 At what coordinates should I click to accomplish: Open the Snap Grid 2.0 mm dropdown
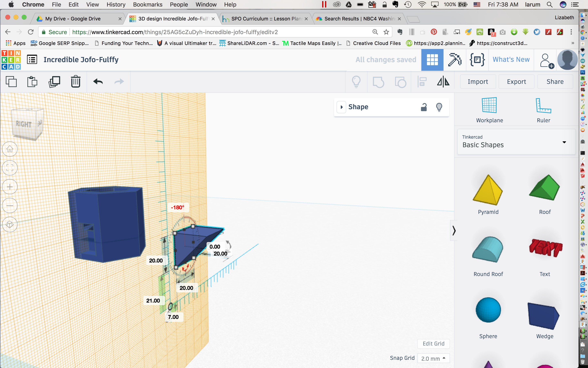coord(433,358)
